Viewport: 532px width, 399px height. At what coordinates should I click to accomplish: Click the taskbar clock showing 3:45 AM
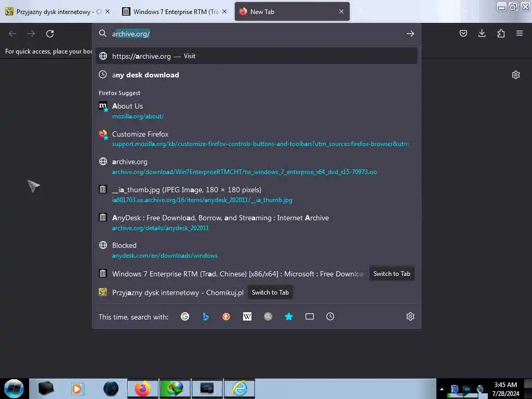pos(506,389)
